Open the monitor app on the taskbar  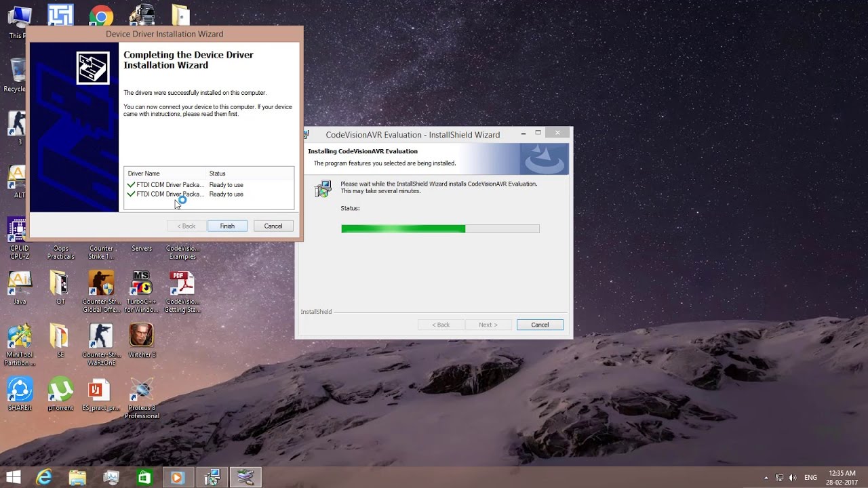111,477
